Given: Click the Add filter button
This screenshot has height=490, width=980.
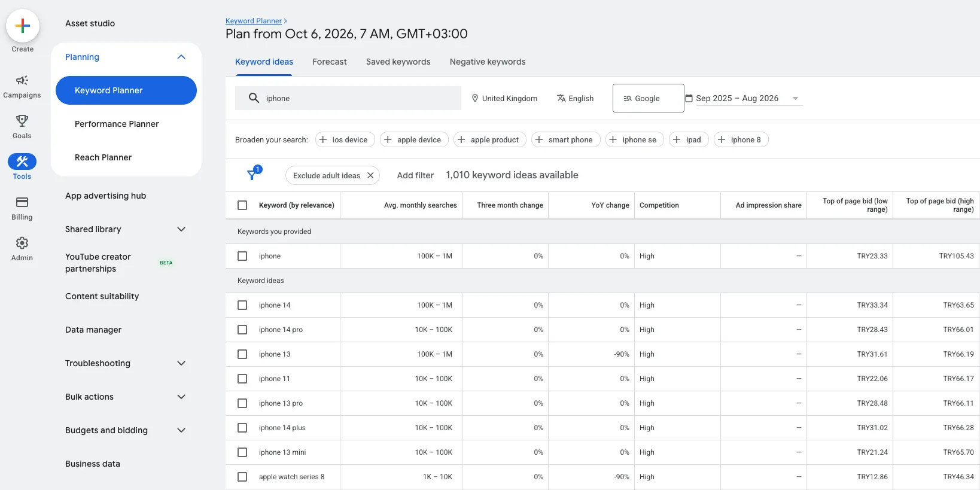Looking at the screenshot, I should tap(415, 175).
